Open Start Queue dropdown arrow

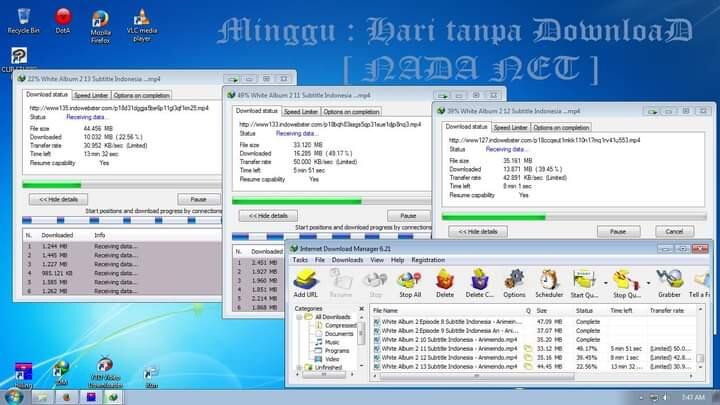coord(605,283)
